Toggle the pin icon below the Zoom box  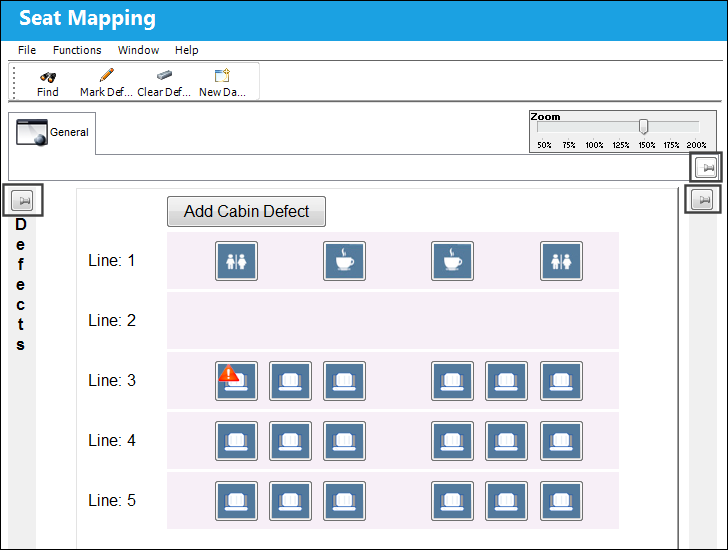(x=706, y=168)
